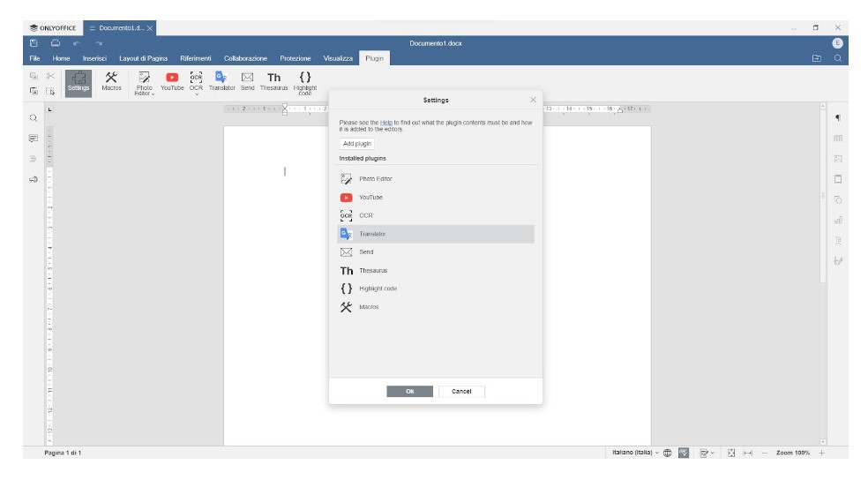
Task: Open the Macros plugin in ribbon
Action: coord(111,81)
